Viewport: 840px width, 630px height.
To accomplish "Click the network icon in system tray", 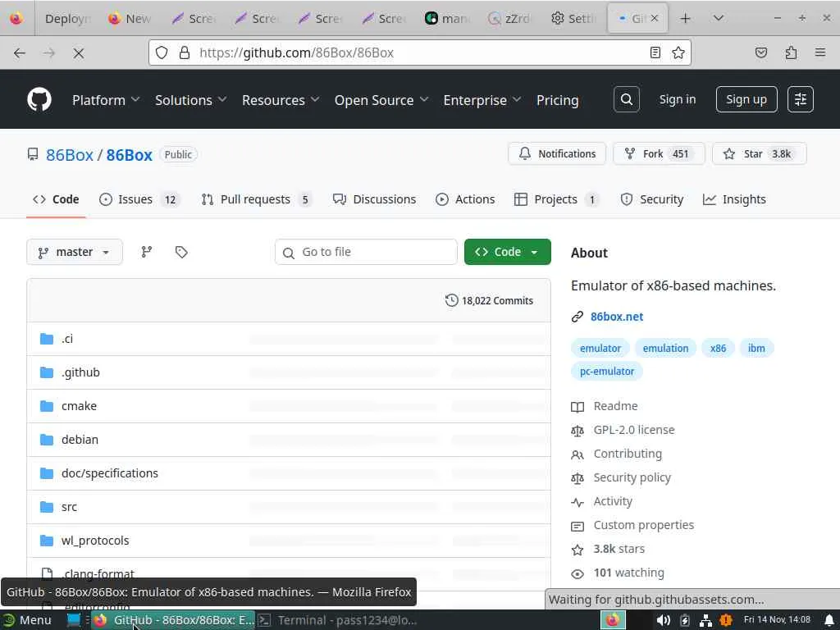I will coord(705,620).
